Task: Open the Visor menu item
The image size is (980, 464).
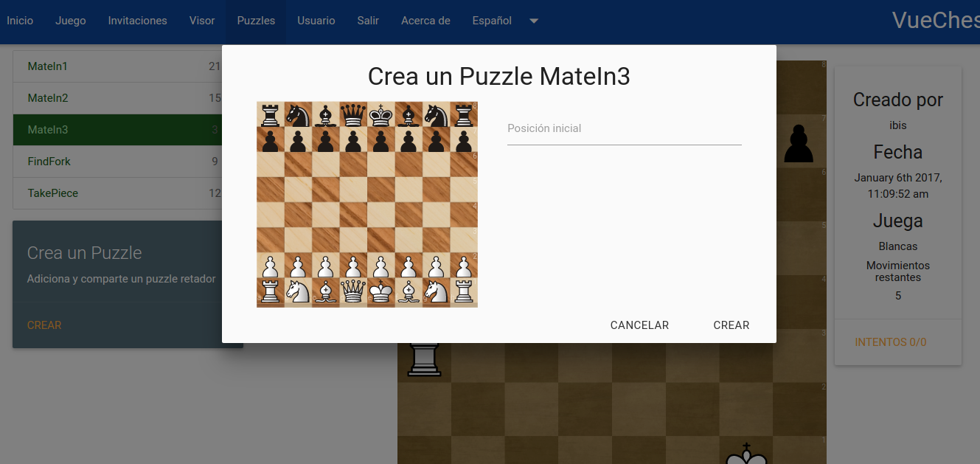Action: pyautogui.click(x=202, y=21)
